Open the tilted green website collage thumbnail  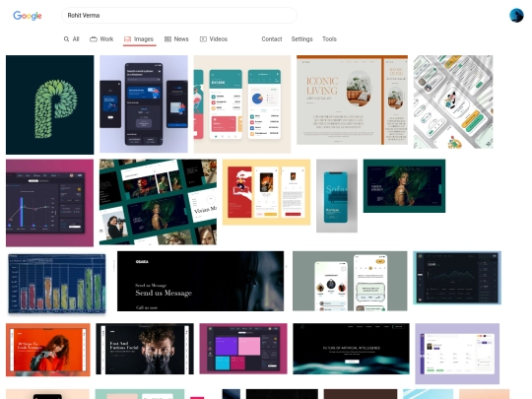click(158, 202)
